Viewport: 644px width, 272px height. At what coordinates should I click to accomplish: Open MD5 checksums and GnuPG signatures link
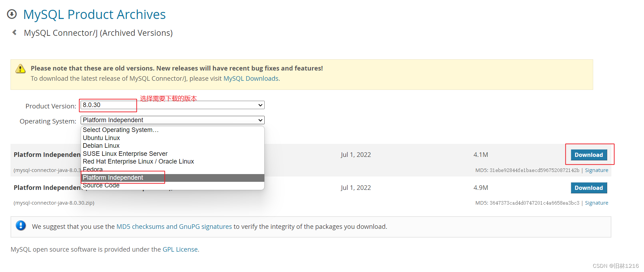click(x=174, y=227)
